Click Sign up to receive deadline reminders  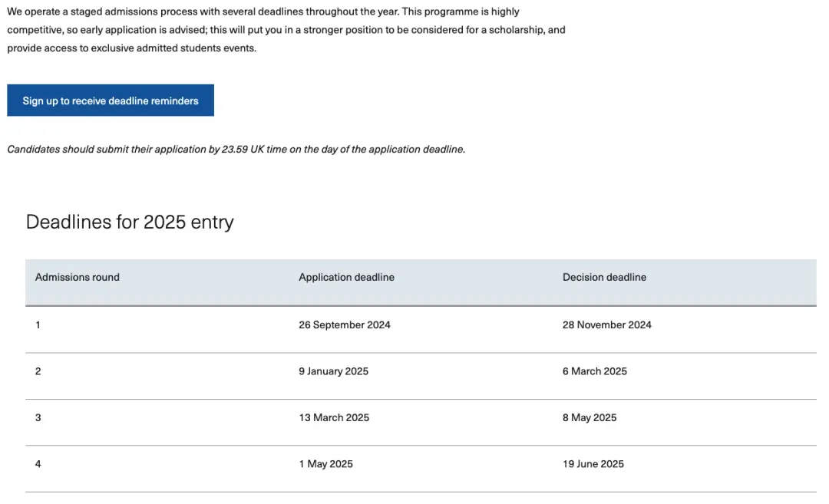(x=111, y=100)
